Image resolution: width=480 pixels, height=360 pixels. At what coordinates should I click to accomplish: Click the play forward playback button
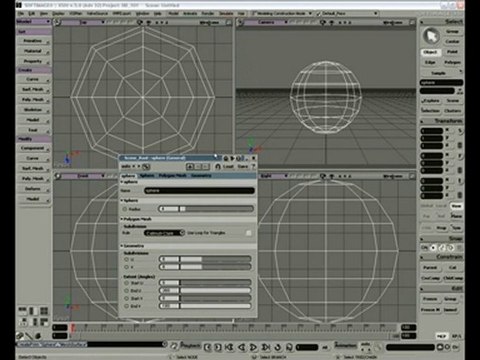pos(253,347)
